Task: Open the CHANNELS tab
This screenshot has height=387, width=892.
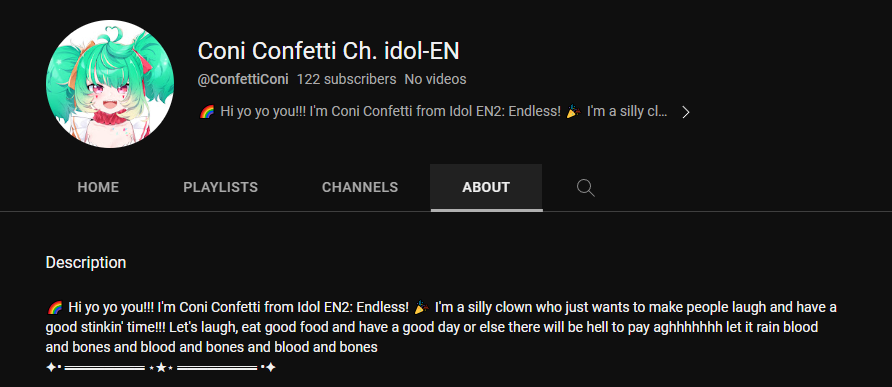Action: click(360, 187)
